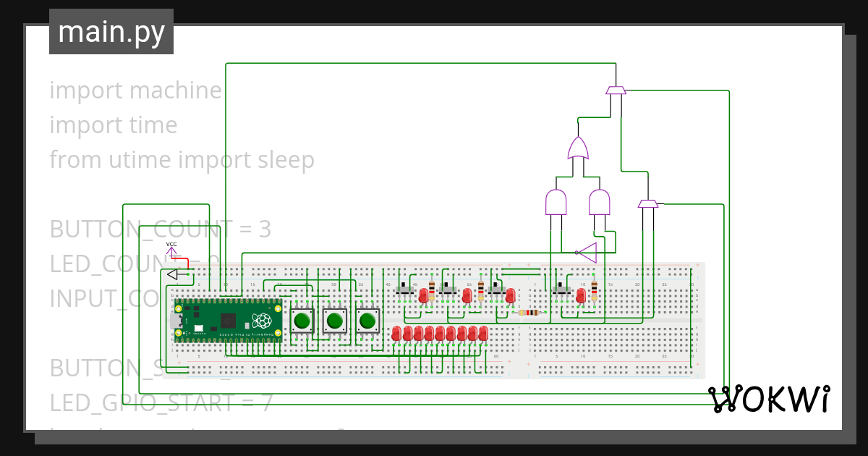Click the second AND gate
Image resolution: width=868 pixels, height=456 pixels.
tap(600, 203)
